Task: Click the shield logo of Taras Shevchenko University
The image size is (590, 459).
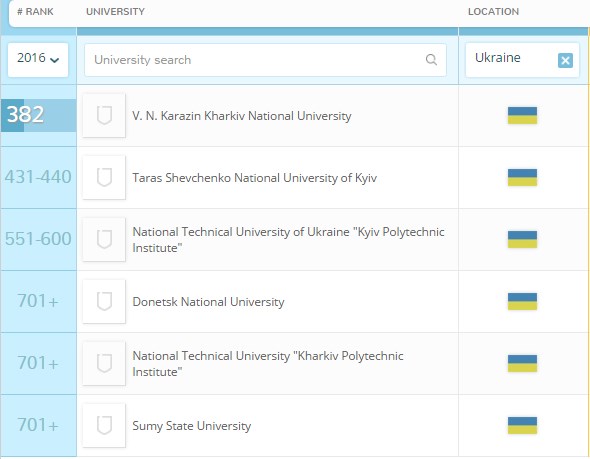Action: tap(104, 177)
